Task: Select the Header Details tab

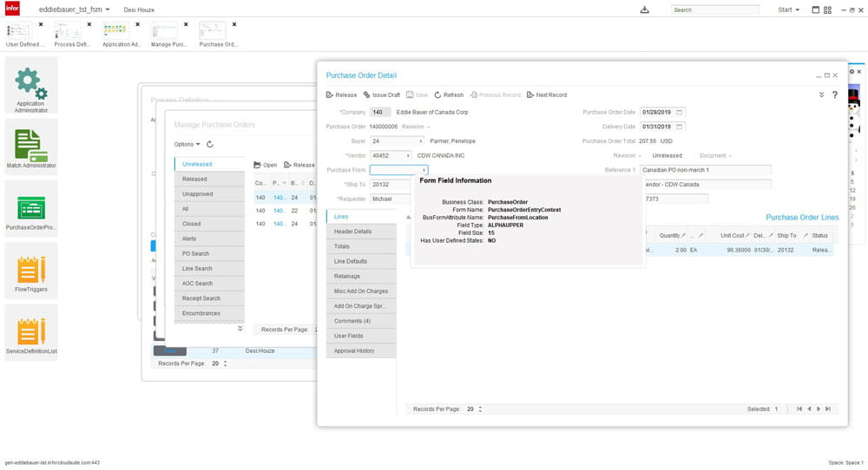Action: [361, 232]
